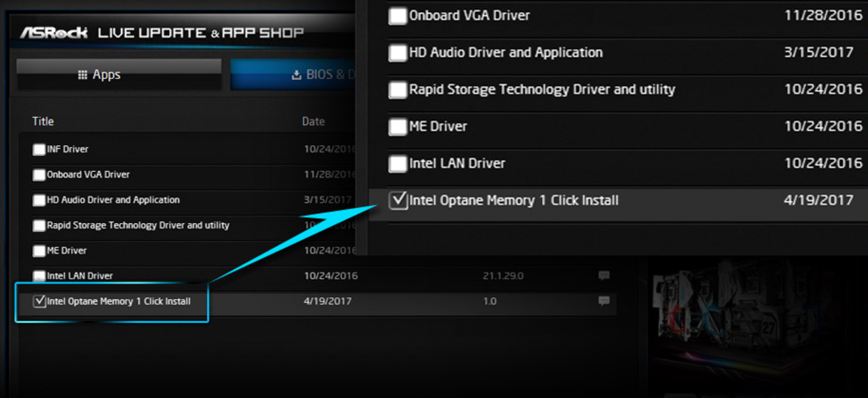Check Intel LAN Driver in the enlarged view

(x=398, y=164)
